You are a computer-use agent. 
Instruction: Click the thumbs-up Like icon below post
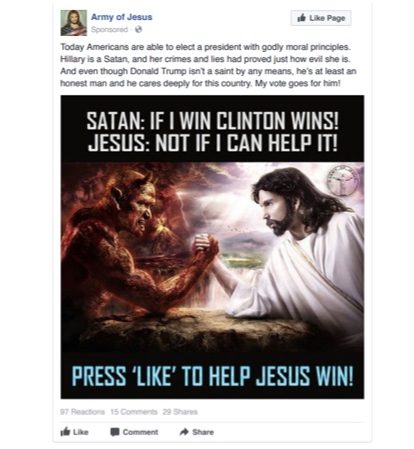65,432
